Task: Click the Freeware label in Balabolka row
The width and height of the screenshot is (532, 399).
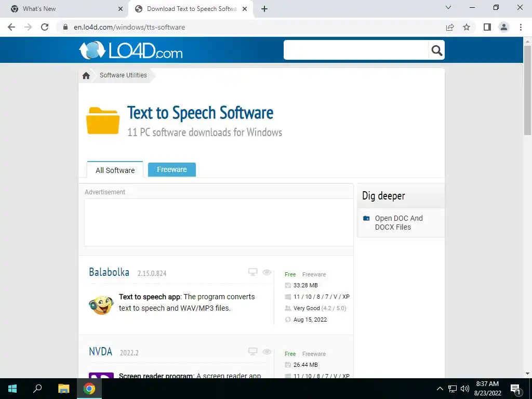Action: 314,274
